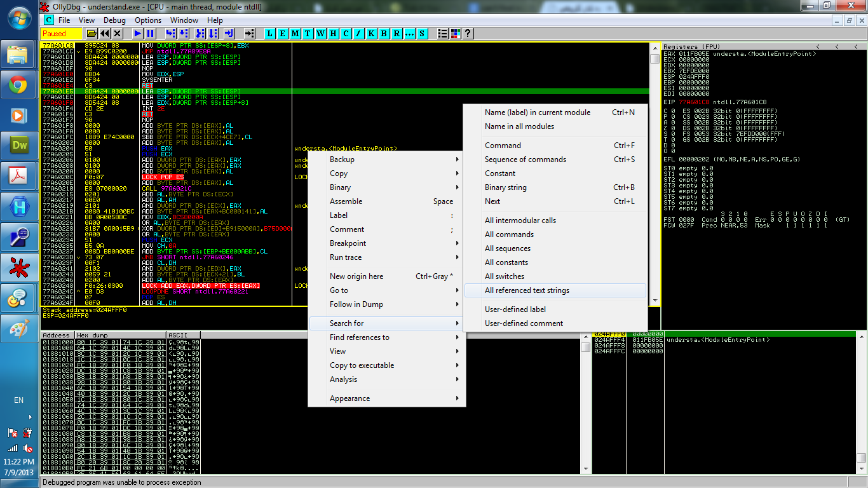868x488 pixels.
Task: Expand the Binary submenu
Action: (x=387, y=187)
